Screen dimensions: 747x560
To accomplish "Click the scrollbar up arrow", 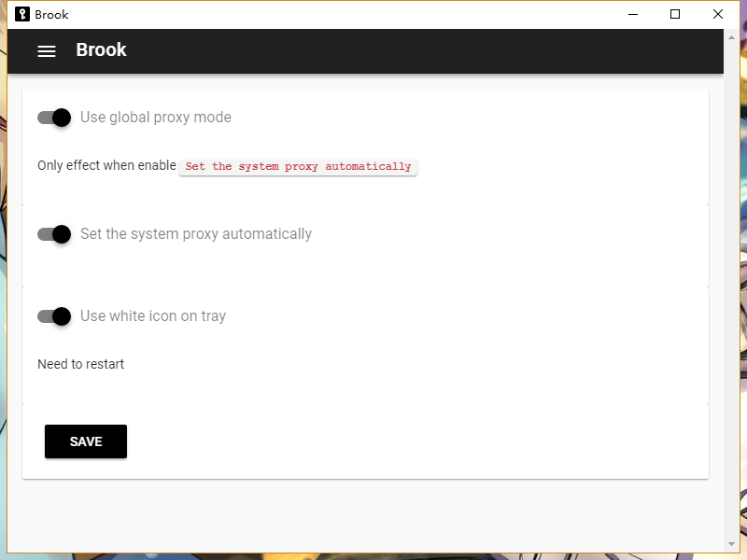I will [730, 36].
